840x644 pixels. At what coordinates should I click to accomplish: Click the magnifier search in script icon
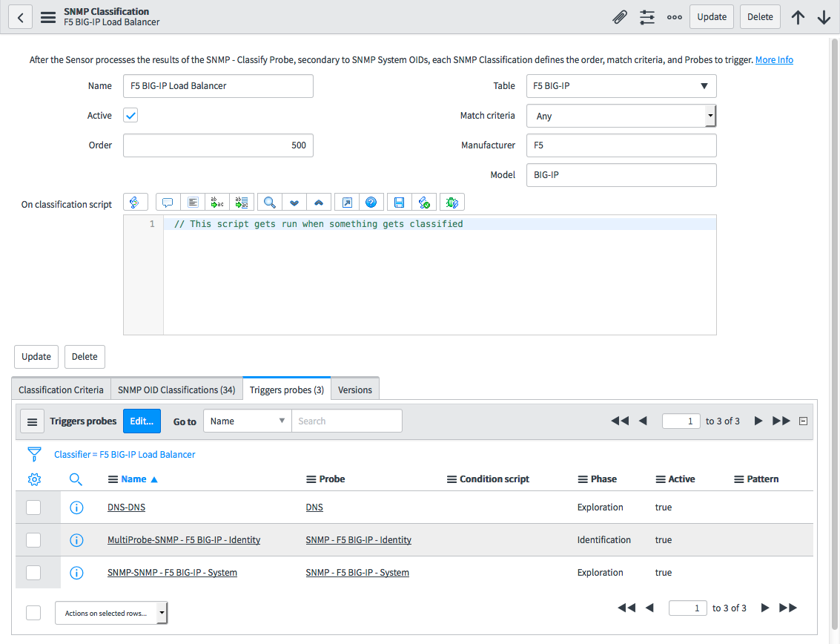click(269, 202)
